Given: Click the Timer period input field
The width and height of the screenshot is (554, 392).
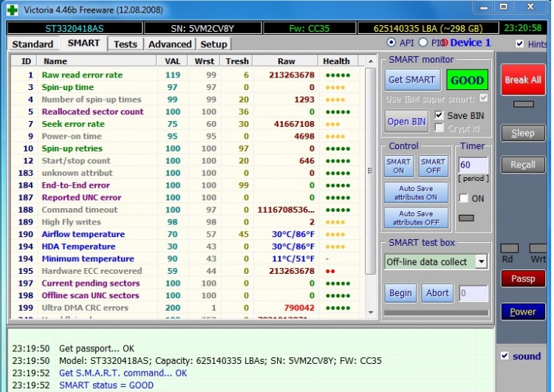Looking at the screenshot, I should click(x=473, y=165).
